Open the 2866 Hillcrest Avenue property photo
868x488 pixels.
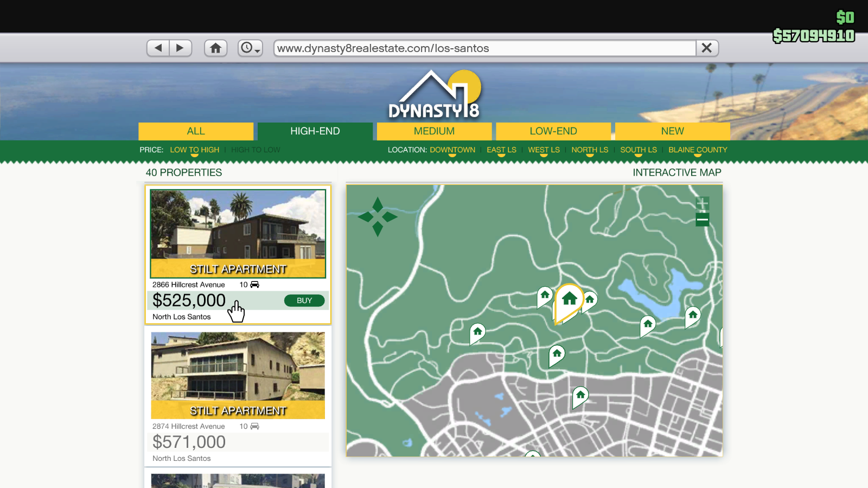[238, 234]
